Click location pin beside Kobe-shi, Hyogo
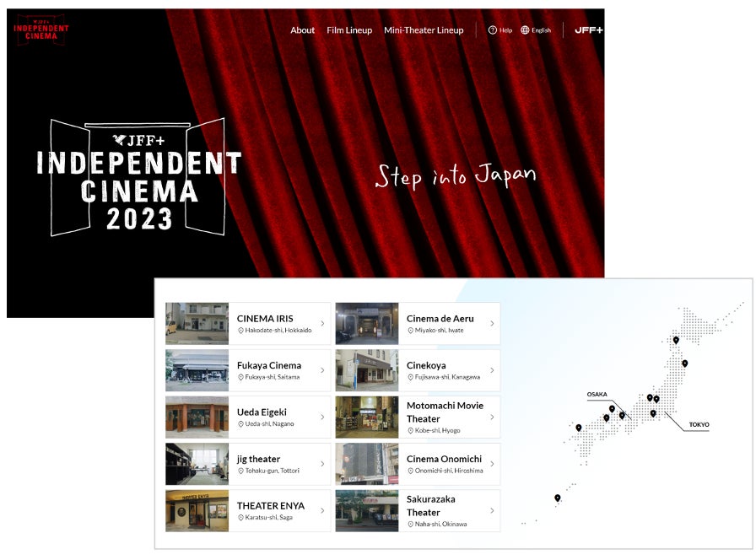This screenshot has width=756, height=560. 410,430
